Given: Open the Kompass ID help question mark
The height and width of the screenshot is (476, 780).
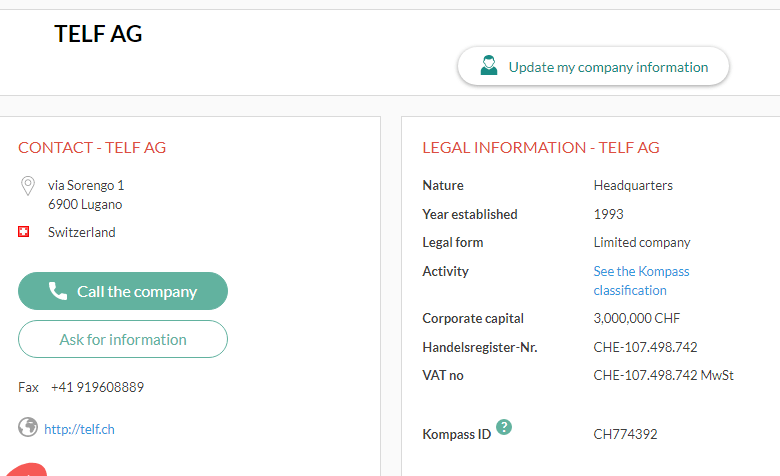Looking at the screenshot, I should pyautogui.click(x=504, y=427).
